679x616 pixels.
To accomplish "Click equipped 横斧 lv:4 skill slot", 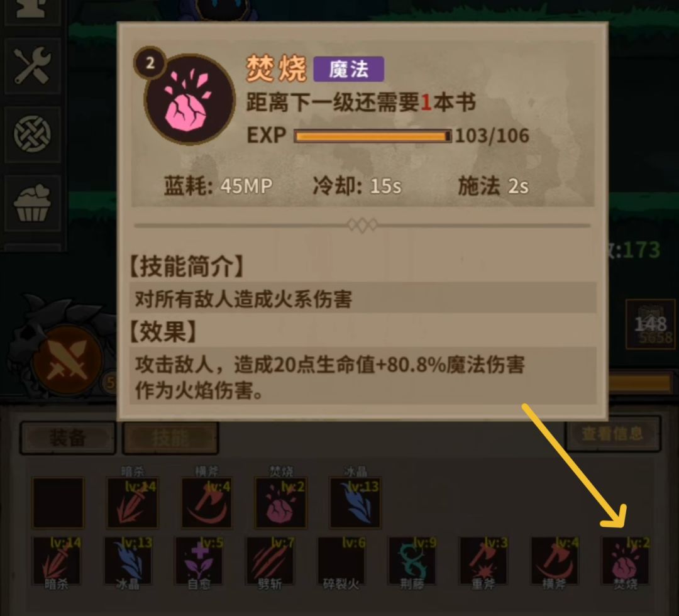I will tap(207, 503).
